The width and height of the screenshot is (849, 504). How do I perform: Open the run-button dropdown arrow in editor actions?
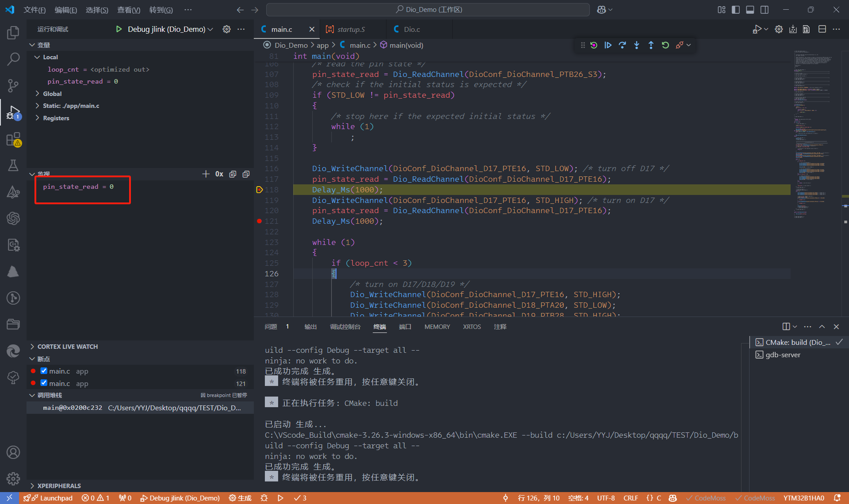tap(766, 29)
